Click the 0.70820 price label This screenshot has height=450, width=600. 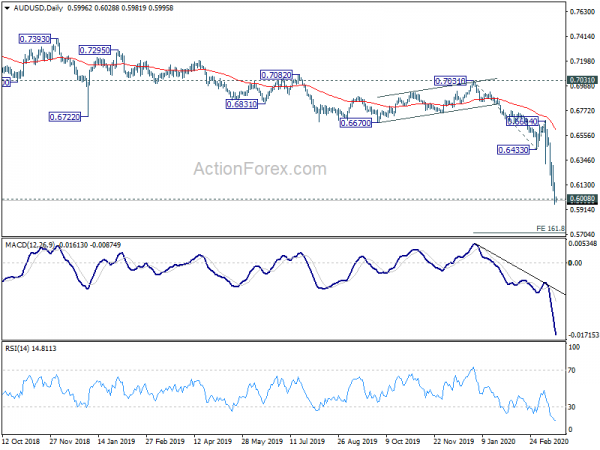point(276,75)
